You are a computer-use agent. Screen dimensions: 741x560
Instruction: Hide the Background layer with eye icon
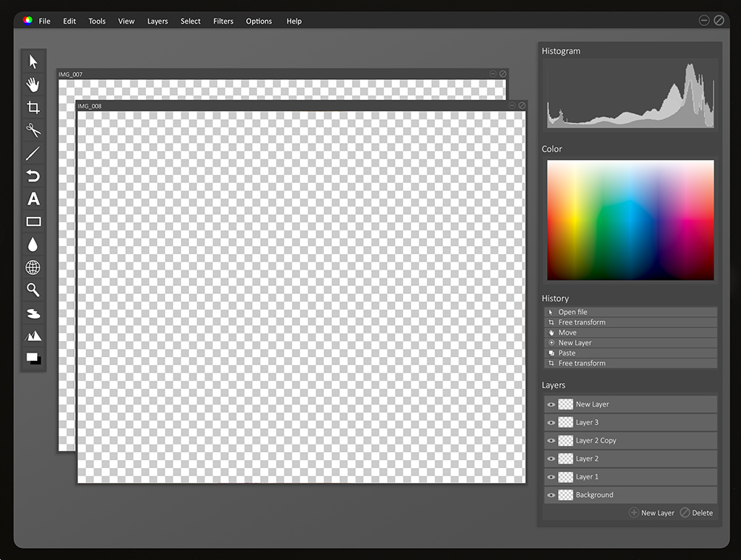pyautogui.click(x=551, y=495)
